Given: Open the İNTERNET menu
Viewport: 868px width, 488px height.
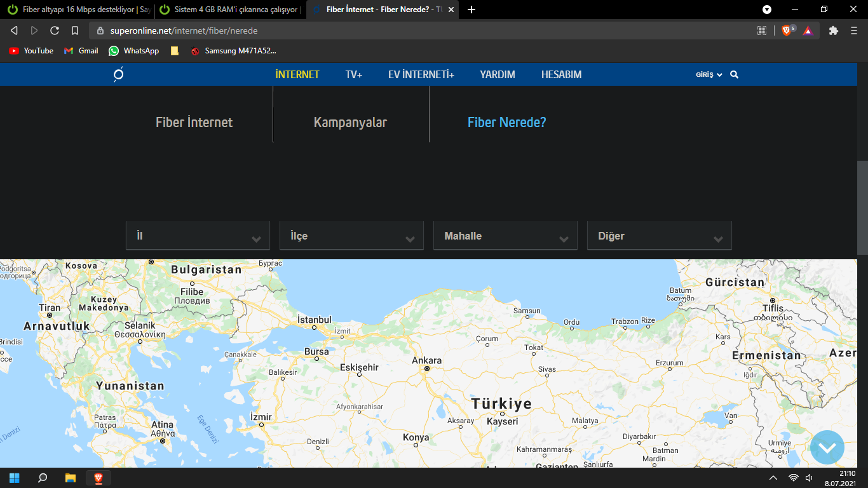Looking at the screenshot, I should [x=297, y=74].
